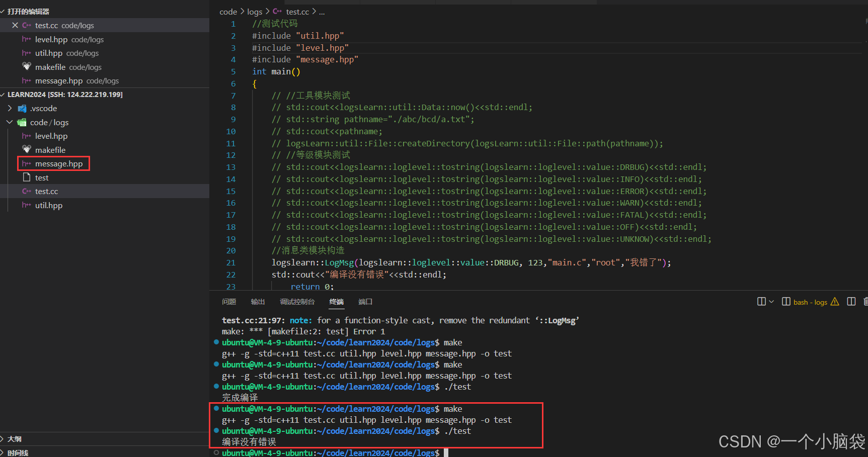The height and width of the screenshot is (457, 868).
Task: Click the header icon of message.hpp code/logs entry
Action: (x=27, y=80)
